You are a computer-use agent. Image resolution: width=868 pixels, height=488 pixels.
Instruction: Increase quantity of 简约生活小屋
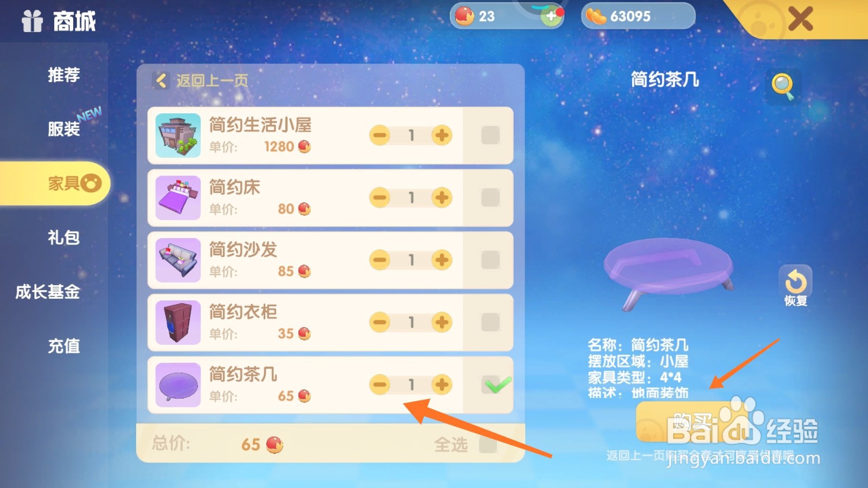(442, 136)
